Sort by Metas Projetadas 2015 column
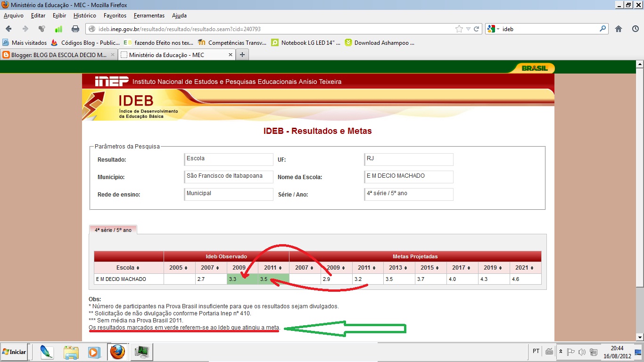644x362 pixels. (x=430, y=268)
